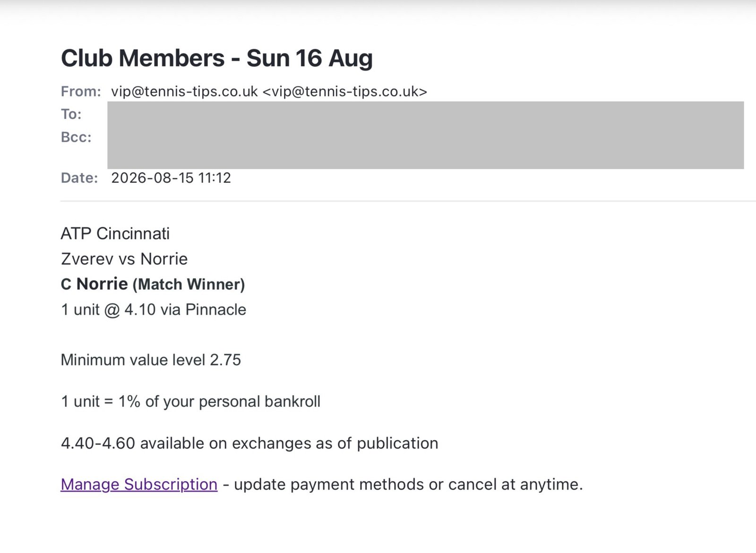The width and height of the screenshot is (756, 553).
Task: Click the Match Winner text
Action: 189,284
